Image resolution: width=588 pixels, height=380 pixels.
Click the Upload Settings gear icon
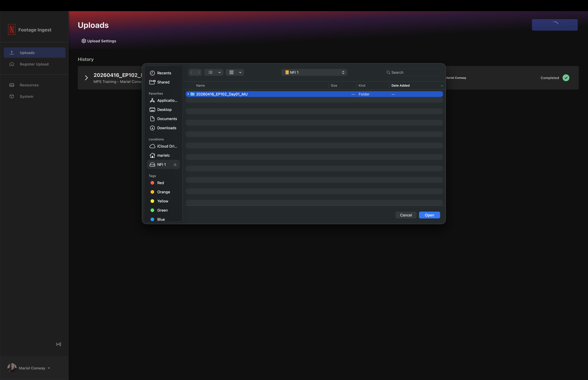tap(84, 41)
